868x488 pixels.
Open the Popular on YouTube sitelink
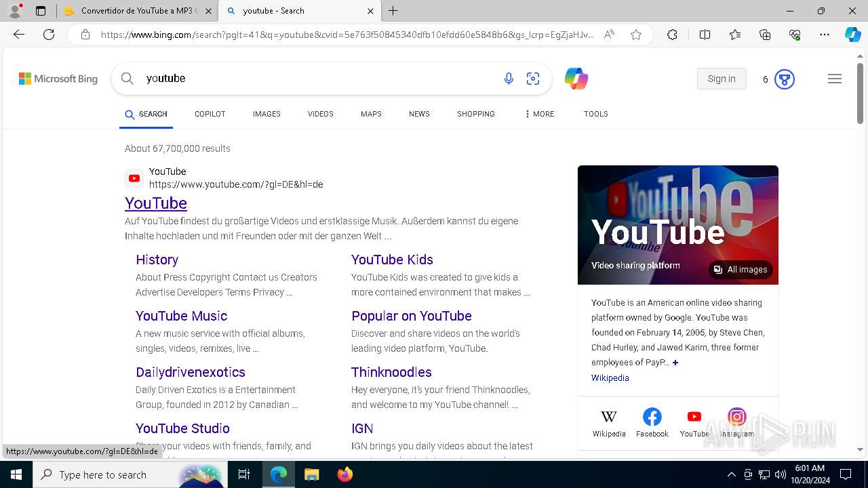click(412, 316)
